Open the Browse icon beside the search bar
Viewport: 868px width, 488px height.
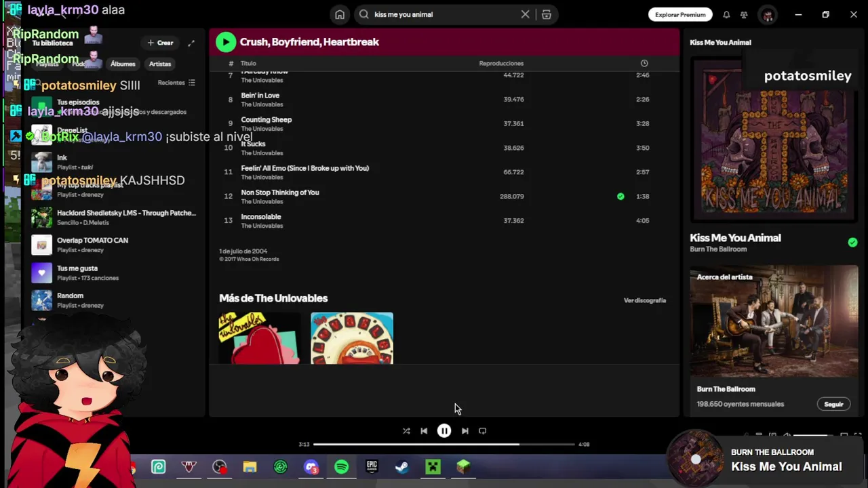coord(547,14)
